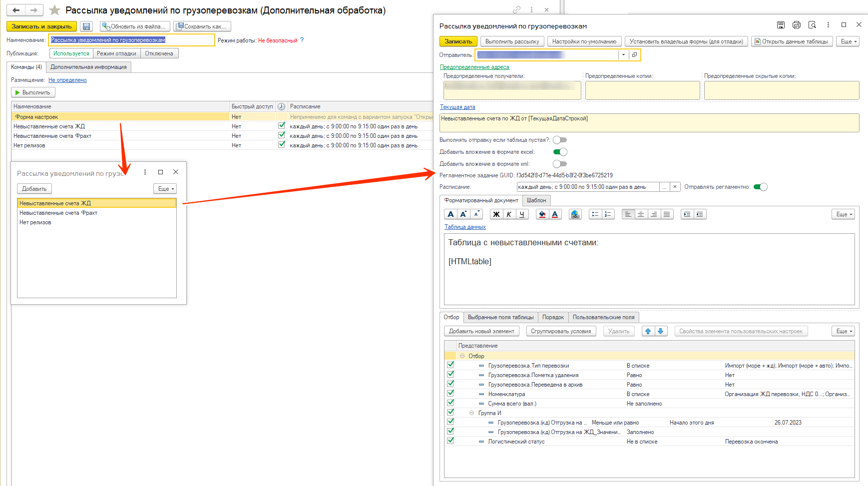The image size is (868, 486).
Task: Open the three-dots menu in settings form header
Action: point(828,25)
